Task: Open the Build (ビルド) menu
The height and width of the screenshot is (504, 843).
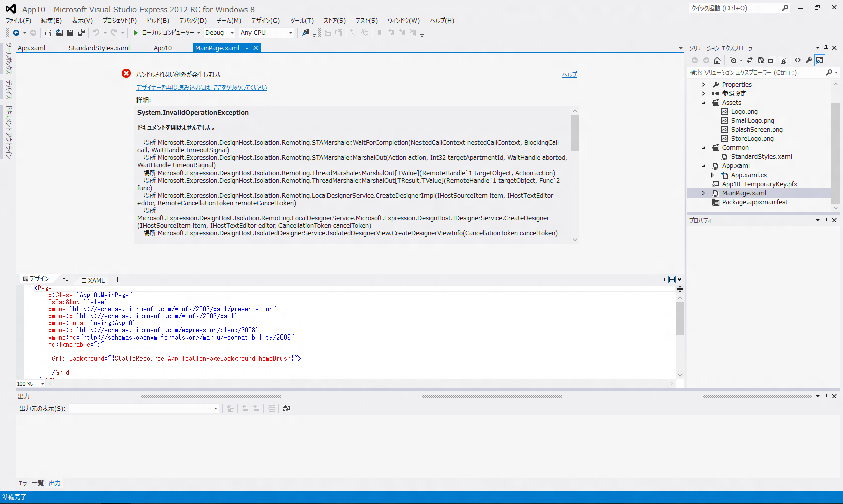Action: coord(158,21)
